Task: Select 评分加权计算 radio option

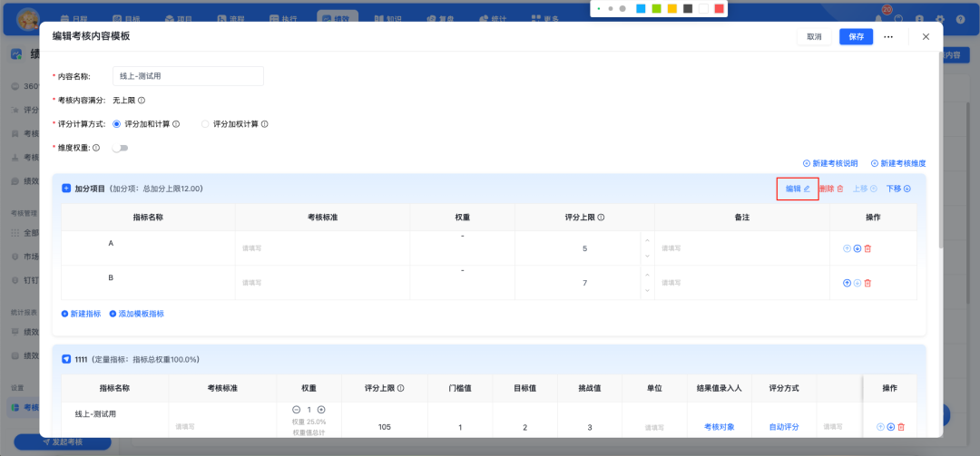Action: [x=205, y=124]
